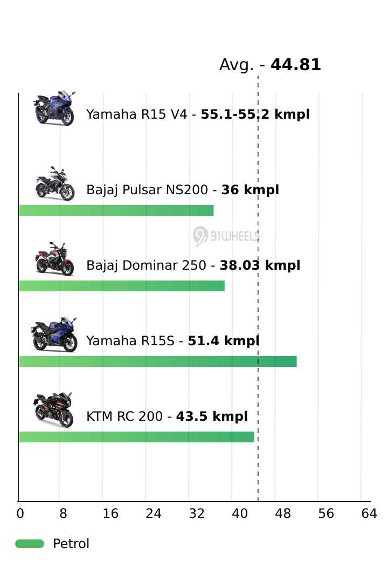Open the Bajaj Dominar 250 38.03 kmpl label
This screenshot has height=588, width=388.
click(193, 265)
